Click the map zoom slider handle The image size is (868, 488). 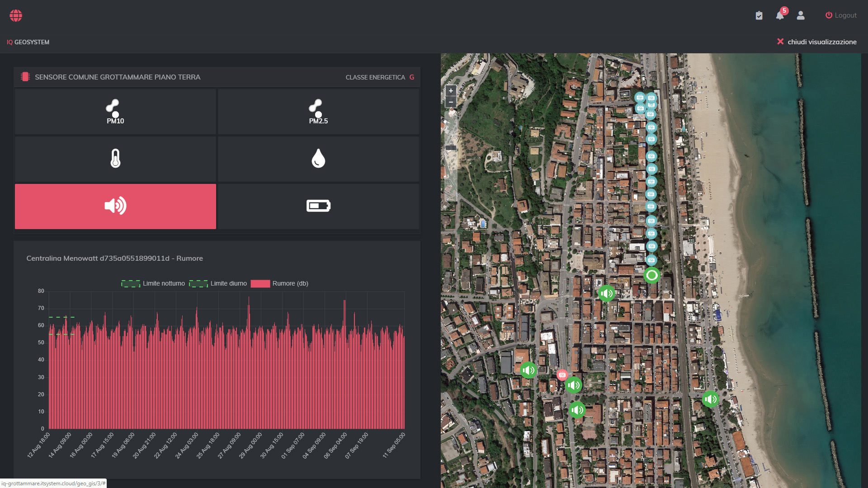coord(451,148)
